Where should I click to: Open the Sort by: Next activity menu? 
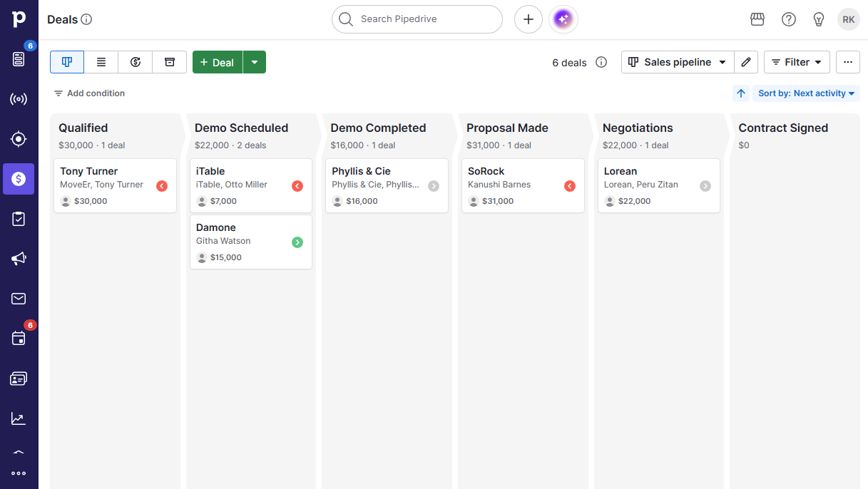click(x=806, y=93)
